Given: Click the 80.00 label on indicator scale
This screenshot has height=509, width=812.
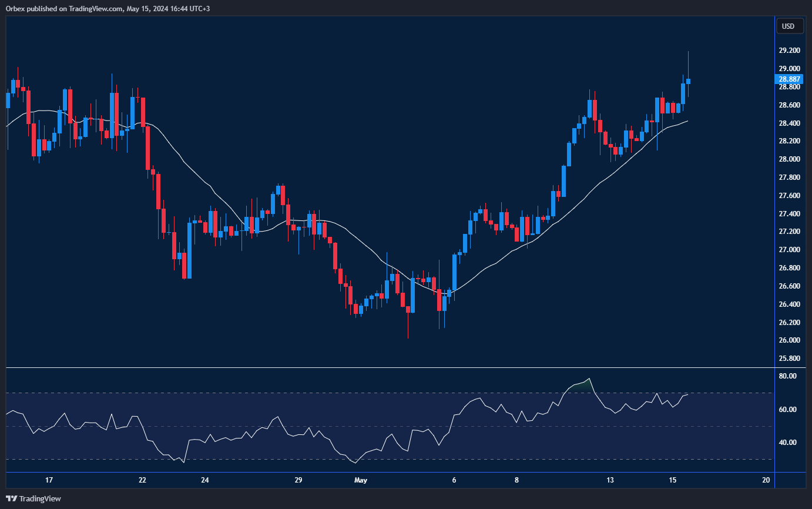Looking at the screenshot, I should click(x=787, y=376).
